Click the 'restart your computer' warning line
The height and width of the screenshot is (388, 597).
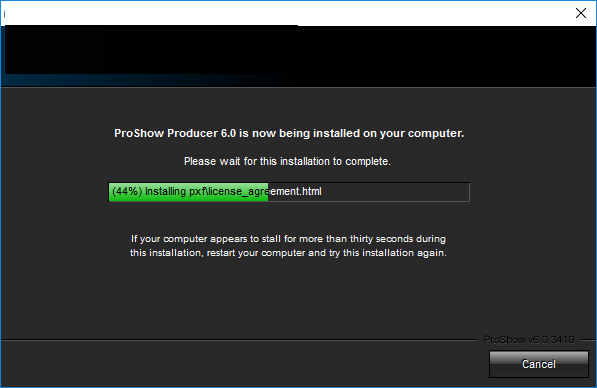click(x=288, y=253)
